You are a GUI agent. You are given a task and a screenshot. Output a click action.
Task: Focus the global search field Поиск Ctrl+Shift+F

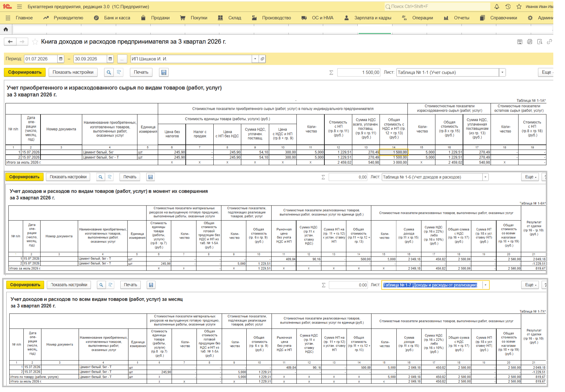coord(437,6)
